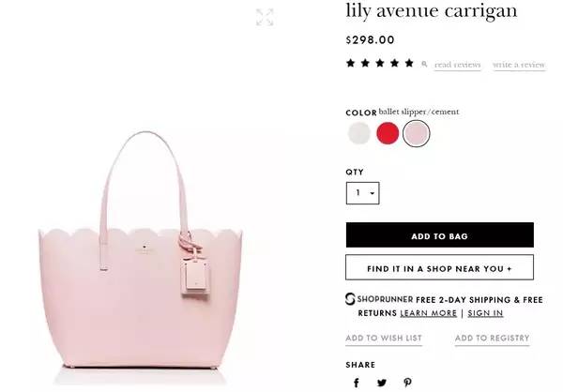Select the red color swatch
This screenshot has width=563, height=392.
388,133
